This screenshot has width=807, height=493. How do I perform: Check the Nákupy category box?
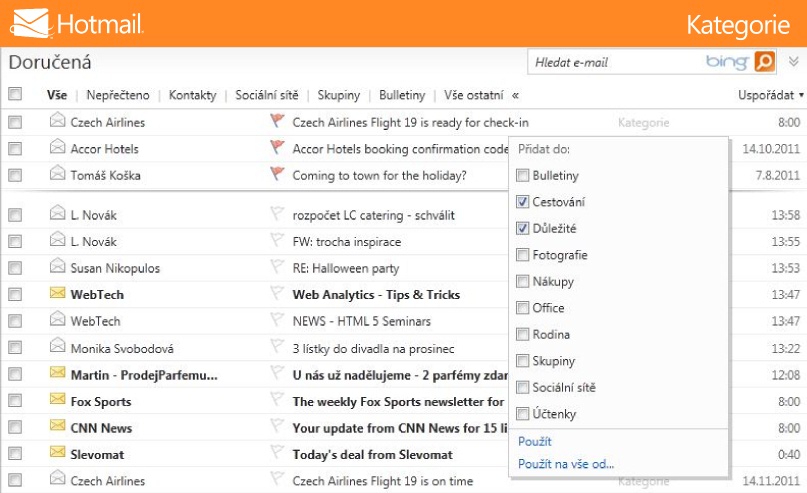pos(522,281)
